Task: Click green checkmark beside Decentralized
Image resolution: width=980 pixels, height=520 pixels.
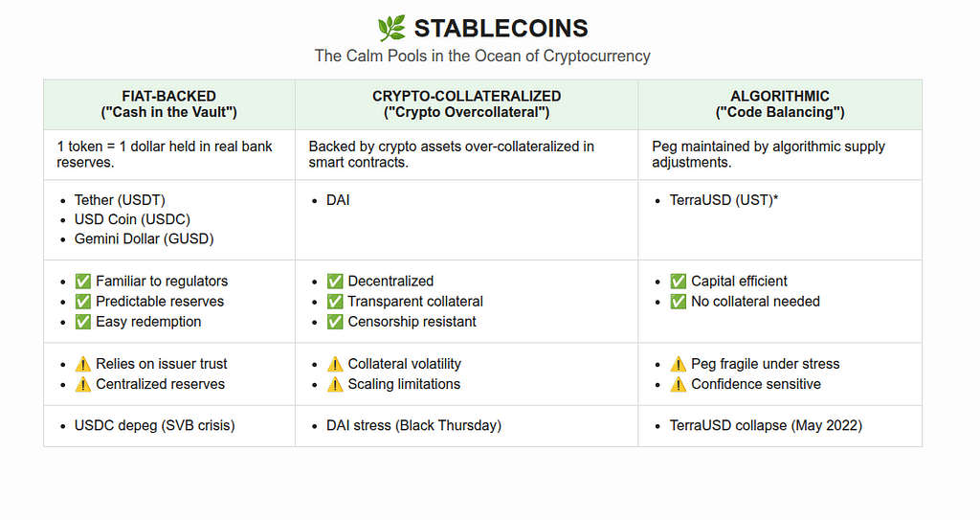Action: 335,282
